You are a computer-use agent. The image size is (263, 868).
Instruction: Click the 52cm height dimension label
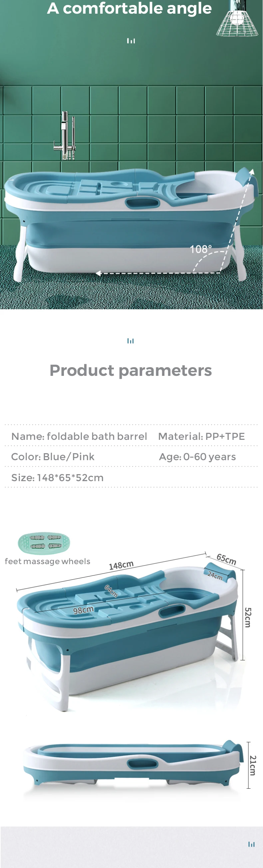(247, 617)
